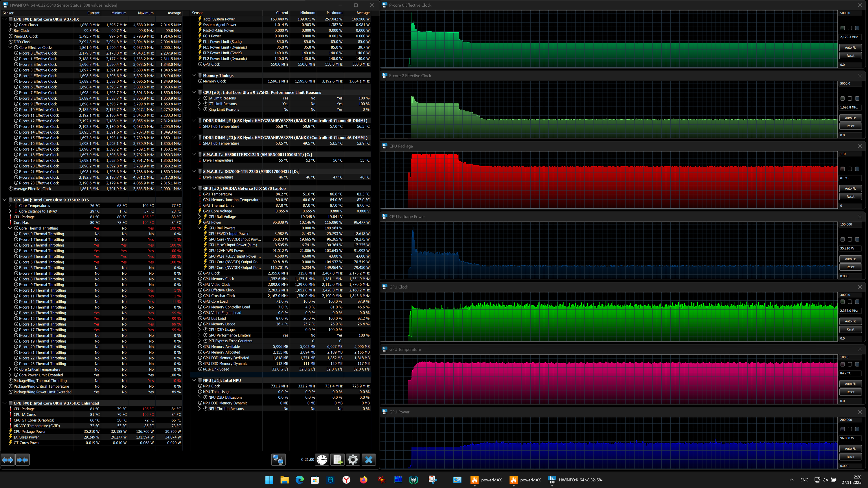This screenshot has width=868, height=488.
Task: Click the Average column header in right panel
Action: click(363, 13)
